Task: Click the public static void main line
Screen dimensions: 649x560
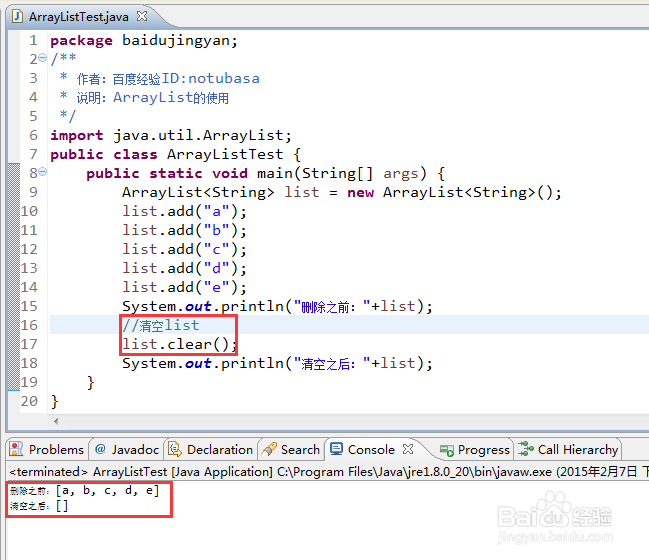Action: click(x=266, y=173)
